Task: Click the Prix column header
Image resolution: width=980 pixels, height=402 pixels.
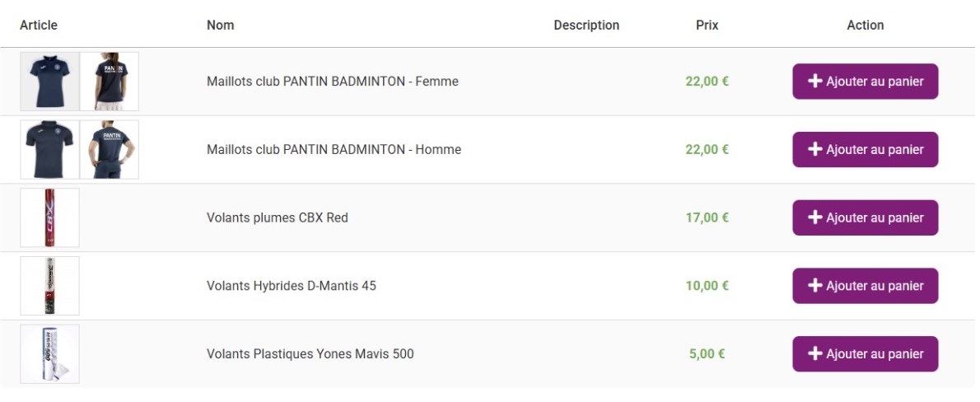Action: (707, 26)
